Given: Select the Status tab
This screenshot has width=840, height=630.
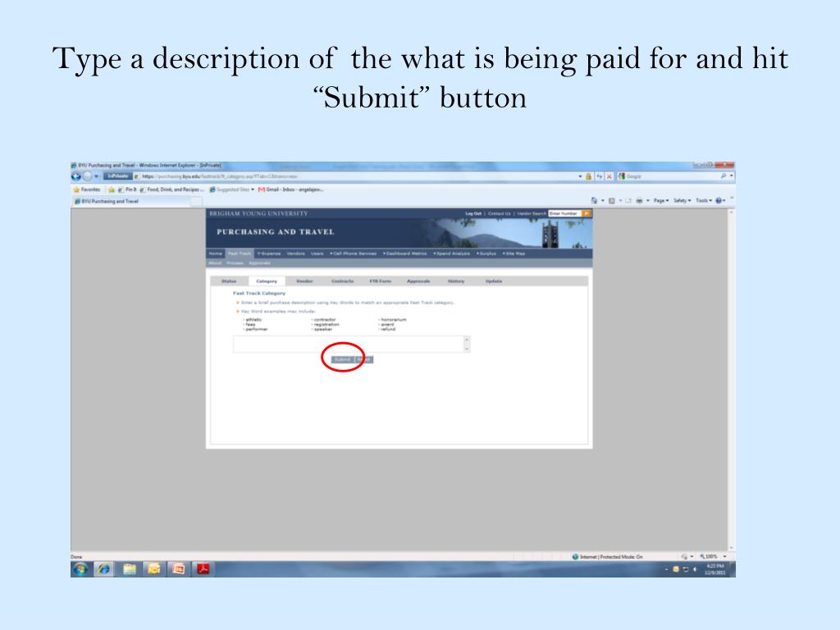Looking at the screenshot, I should point(229,281).
